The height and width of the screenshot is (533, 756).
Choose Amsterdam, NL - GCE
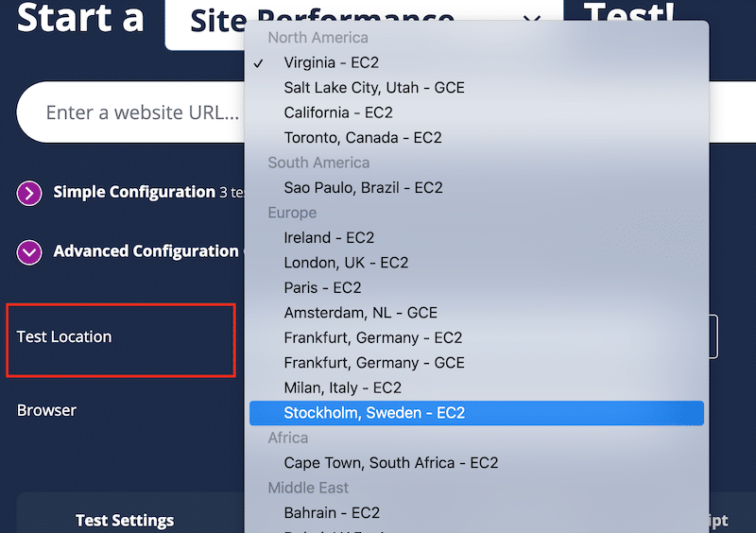coord(476,313)
